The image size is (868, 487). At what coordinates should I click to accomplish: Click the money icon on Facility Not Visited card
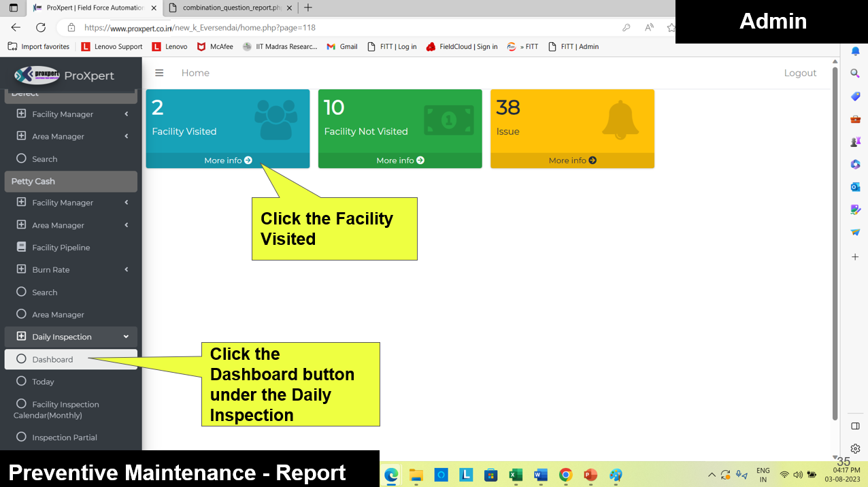point(448,120)
